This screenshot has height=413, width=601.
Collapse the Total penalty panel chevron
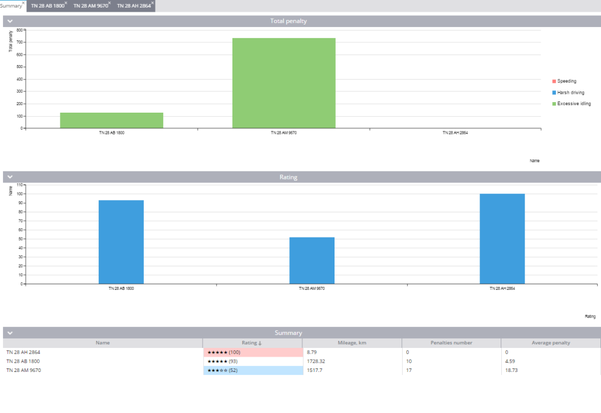[10, 21]
